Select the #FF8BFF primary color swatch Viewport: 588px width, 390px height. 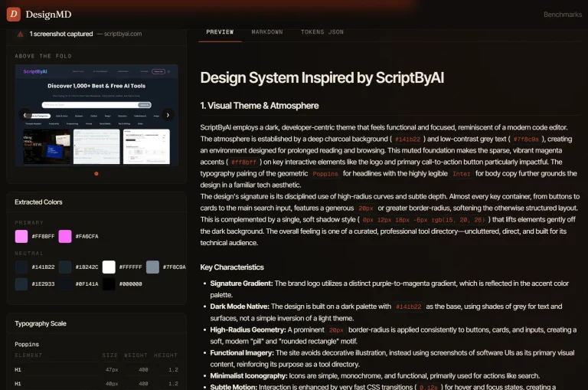21,237
